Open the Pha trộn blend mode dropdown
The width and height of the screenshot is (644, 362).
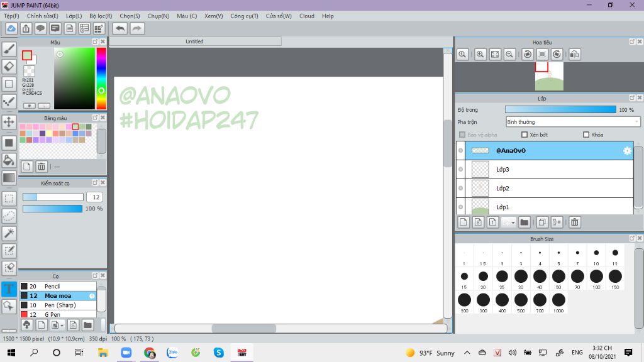click(x=573, y=122)
